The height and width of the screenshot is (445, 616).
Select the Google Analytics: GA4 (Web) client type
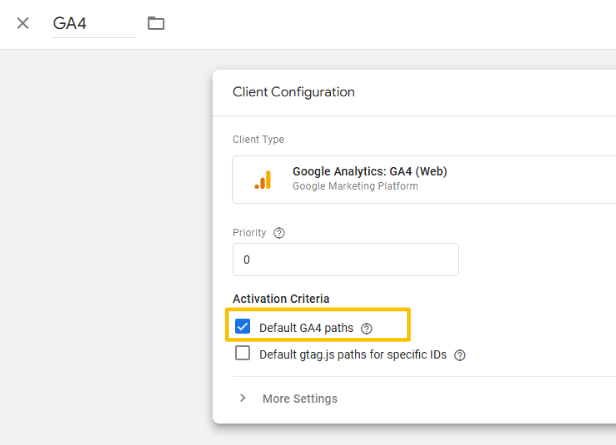(x=369, y=171)
